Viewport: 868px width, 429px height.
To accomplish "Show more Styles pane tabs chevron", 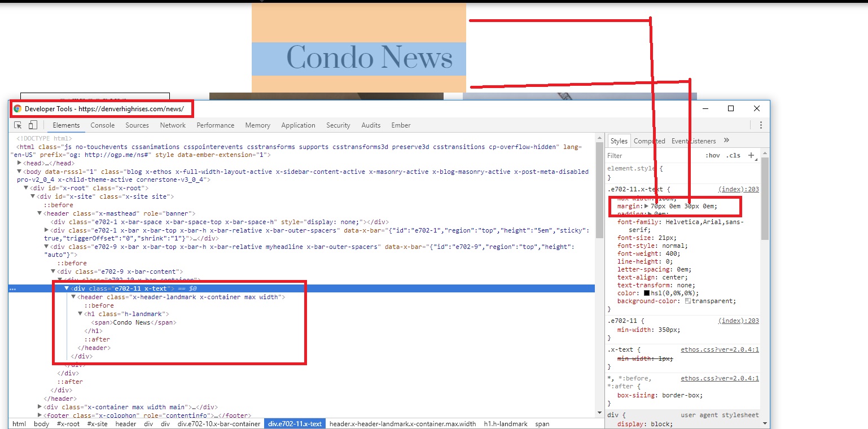I will click(726, 141).
